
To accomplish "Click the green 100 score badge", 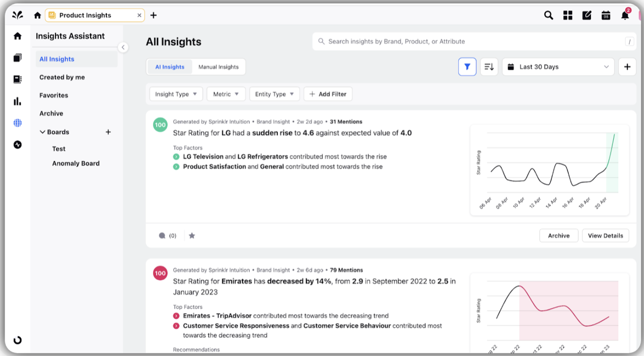I will [x=160, y=125].
